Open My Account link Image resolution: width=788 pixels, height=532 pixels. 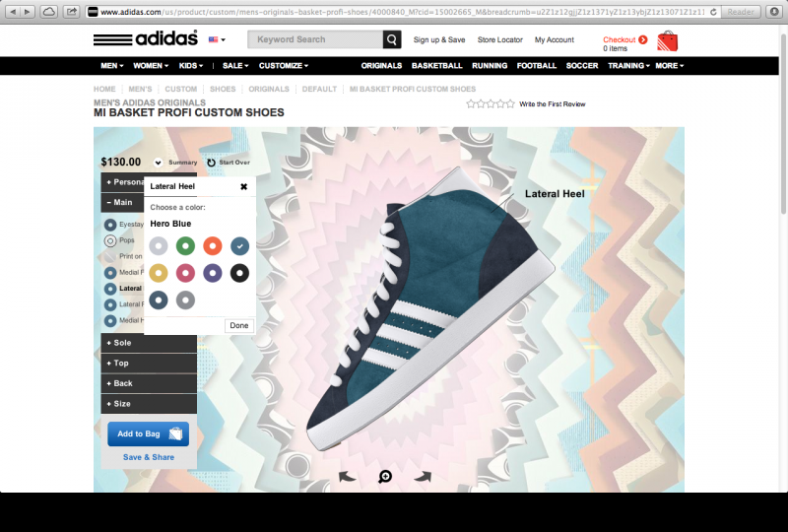tap(555, 39)
